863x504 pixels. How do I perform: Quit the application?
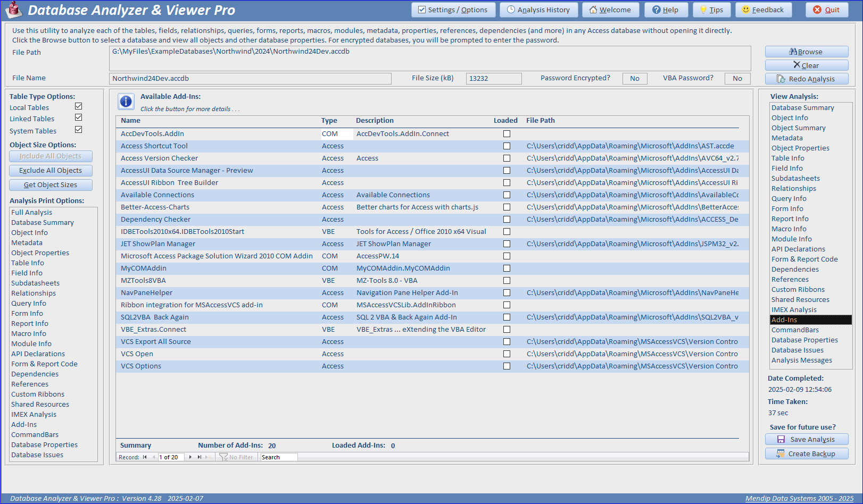click(x=827, y=10)
